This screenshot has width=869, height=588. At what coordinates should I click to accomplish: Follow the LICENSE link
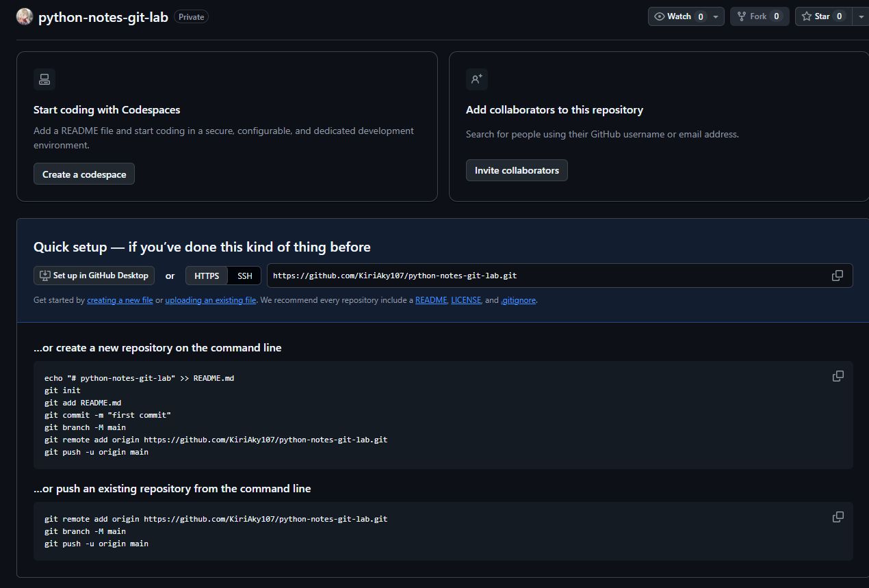pyautogui.click(x=466, y=300)
